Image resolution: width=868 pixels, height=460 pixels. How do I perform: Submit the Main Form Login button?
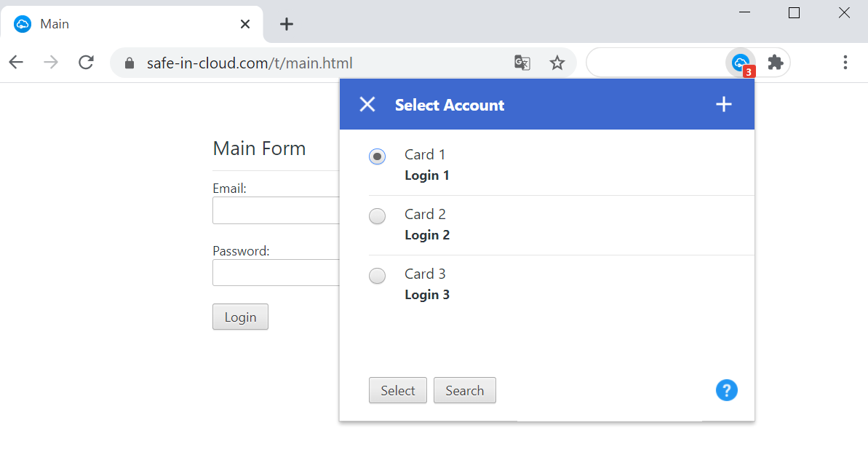click(240, 317)
